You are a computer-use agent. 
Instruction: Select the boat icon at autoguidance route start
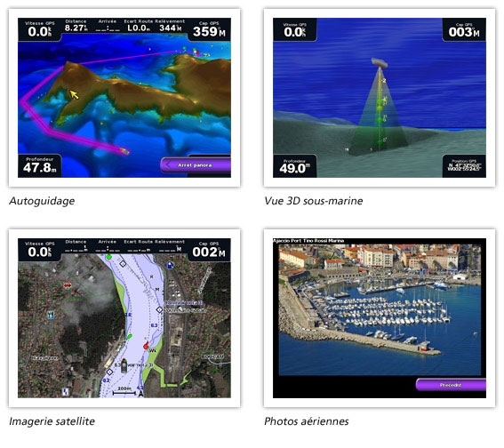(x=124, y=150)
